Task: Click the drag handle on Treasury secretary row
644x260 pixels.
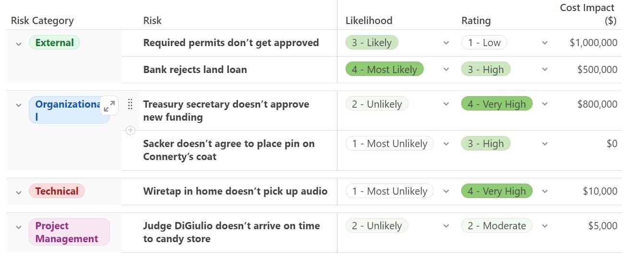Action: (130, 104)
